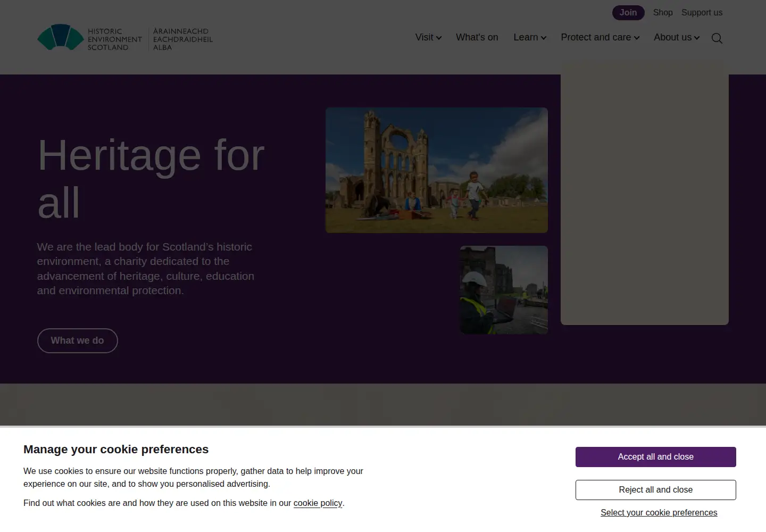Expand the Learn dropdown menu

[x=530, y=37]
